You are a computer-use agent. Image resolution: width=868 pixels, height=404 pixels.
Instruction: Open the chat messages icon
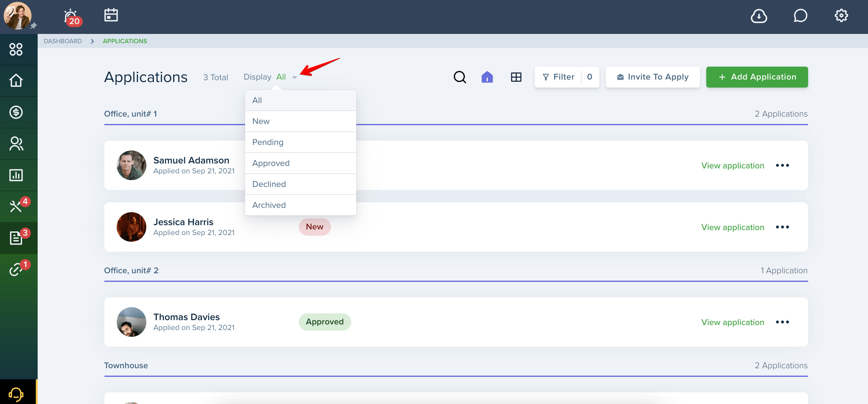tap(800, 16)
